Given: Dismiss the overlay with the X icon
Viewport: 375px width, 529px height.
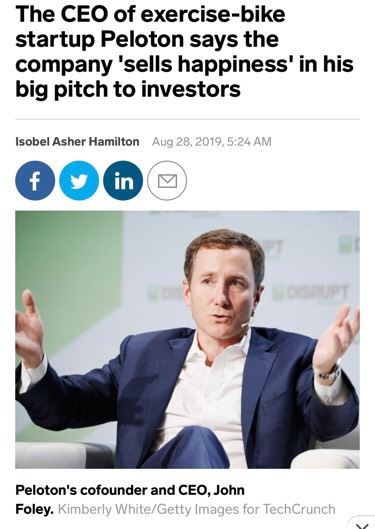Looking at the screenshot, I should pyautogui.click(x=362, y=526).
